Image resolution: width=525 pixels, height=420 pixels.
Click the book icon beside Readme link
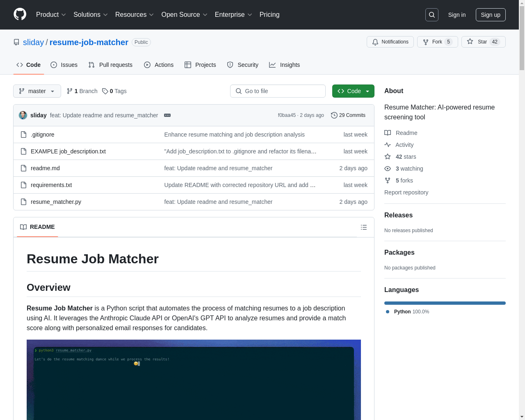click(x=388, y=133)
